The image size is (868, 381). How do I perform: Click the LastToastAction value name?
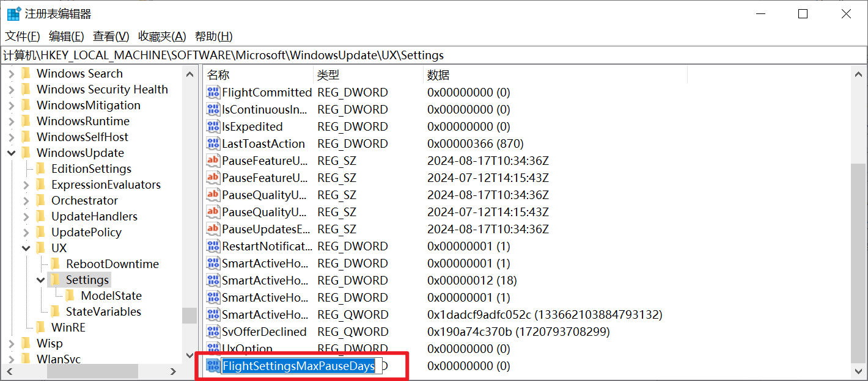coord(263,143)
